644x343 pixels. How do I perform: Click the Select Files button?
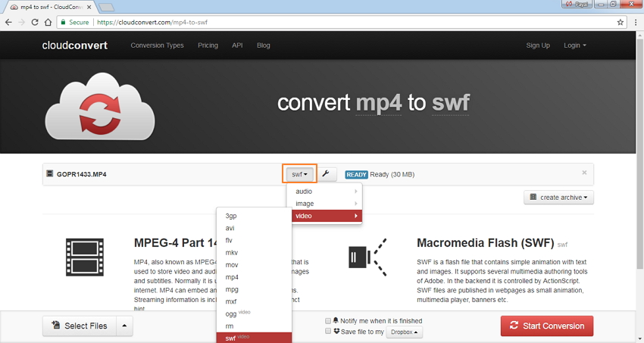[80, 326]
